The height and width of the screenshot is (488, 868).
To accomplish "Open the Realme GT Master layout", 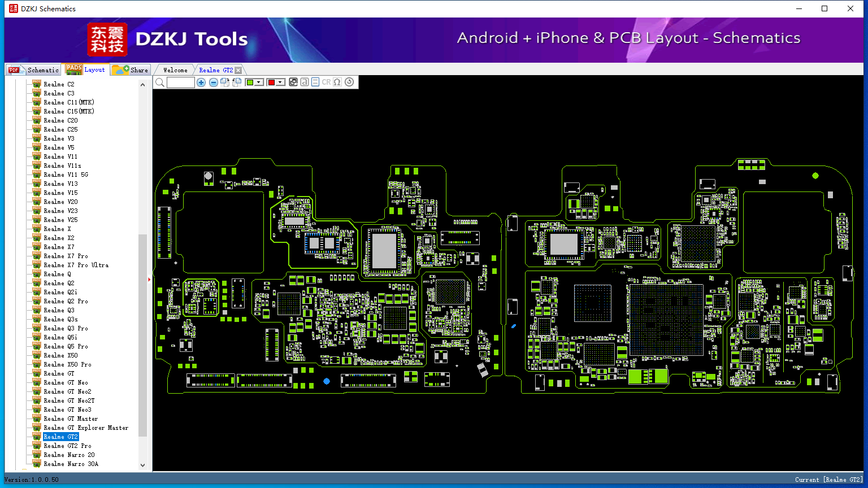I will [x=71, y=419].
